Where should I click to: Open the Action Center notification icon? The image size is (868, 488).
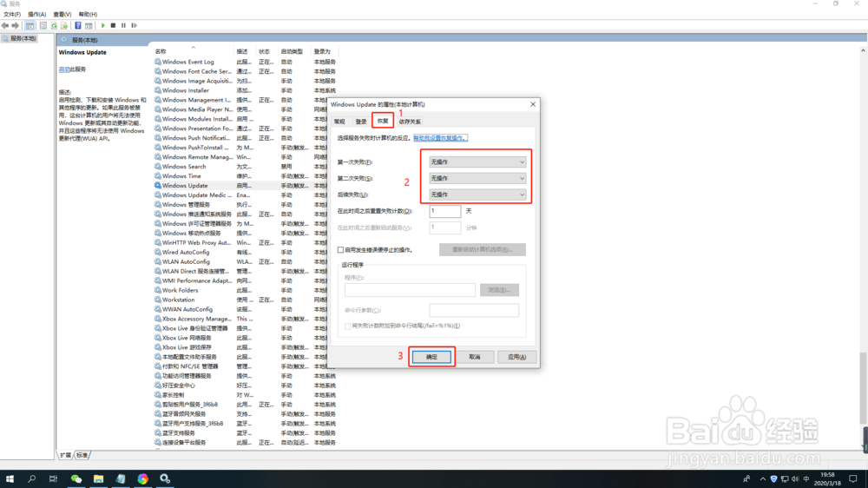coord(853,478)
